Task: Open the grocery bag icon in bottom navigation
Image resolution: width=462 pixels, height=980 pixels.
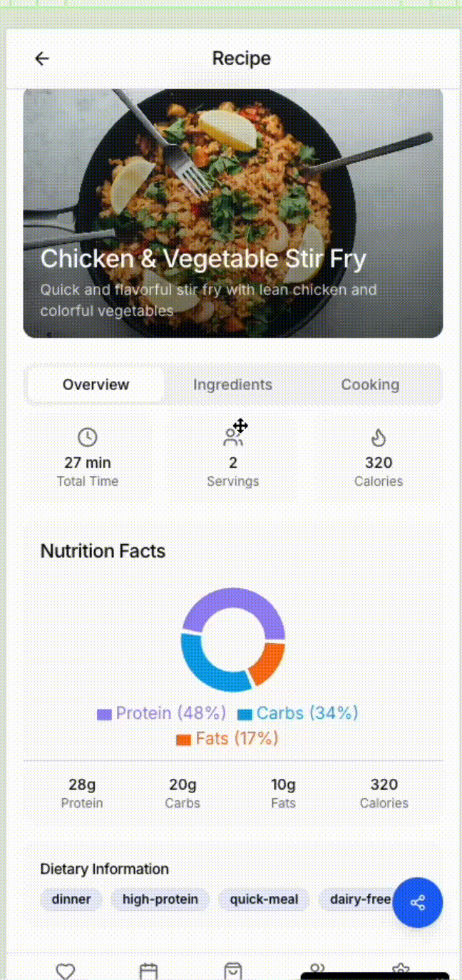Action: point(231,970)
